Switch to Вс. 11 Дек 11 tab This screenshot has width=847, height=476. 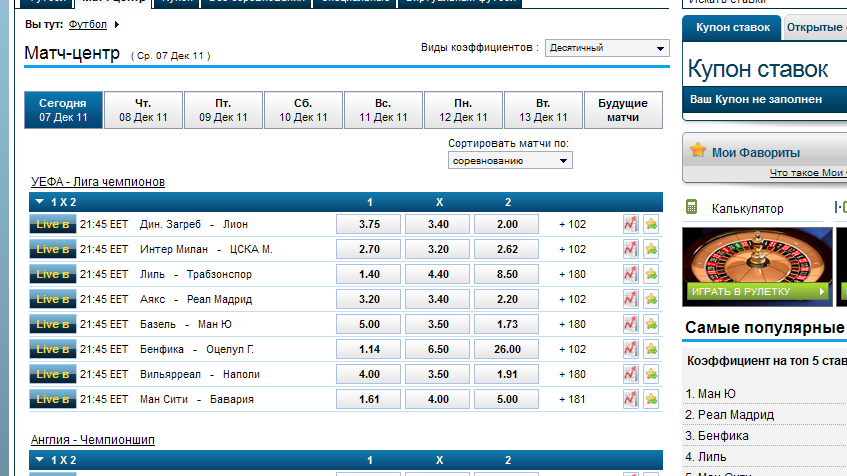pos(383,110)
